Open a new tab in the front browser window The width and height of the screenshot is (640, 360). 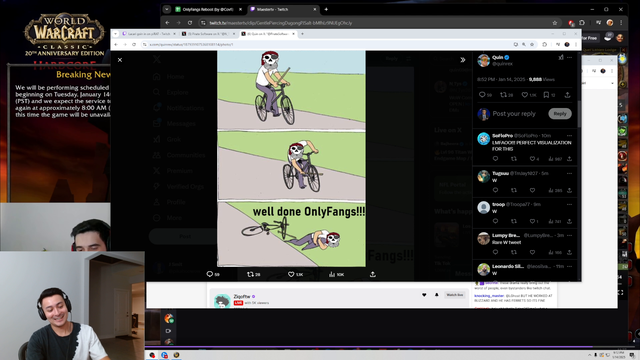[x=302, y=34]
